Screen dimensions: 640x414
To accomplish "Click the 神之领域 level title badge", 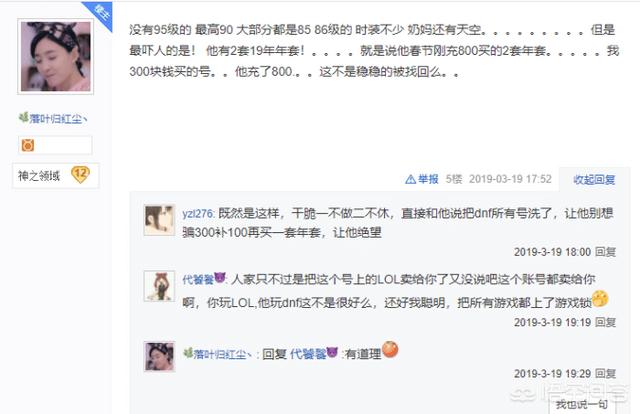I will [39, 176].
